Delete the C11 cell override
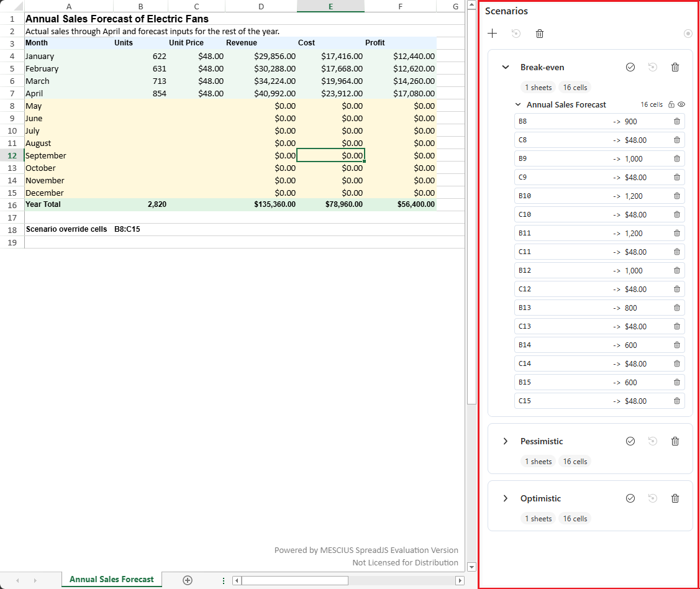The image size is (700, 589). coord(677,252)
